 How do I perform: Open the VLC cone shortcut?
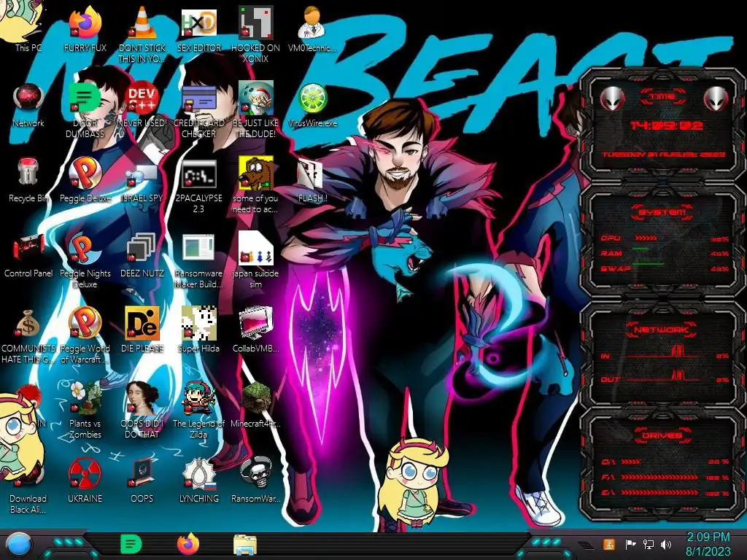pyautogui.click(x=142, y=34)
